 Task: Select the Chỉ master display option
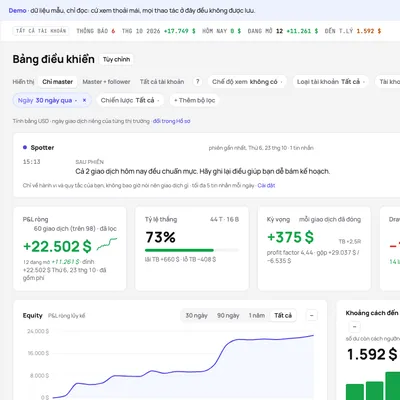click(x=57, y=82)
